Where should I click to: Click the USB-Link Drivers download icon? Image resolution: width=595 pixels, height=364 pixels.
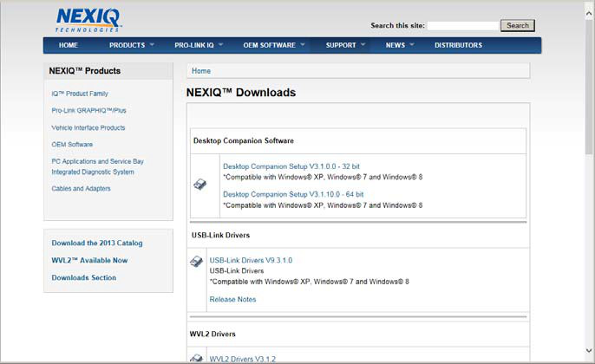[x=197, y=261]
